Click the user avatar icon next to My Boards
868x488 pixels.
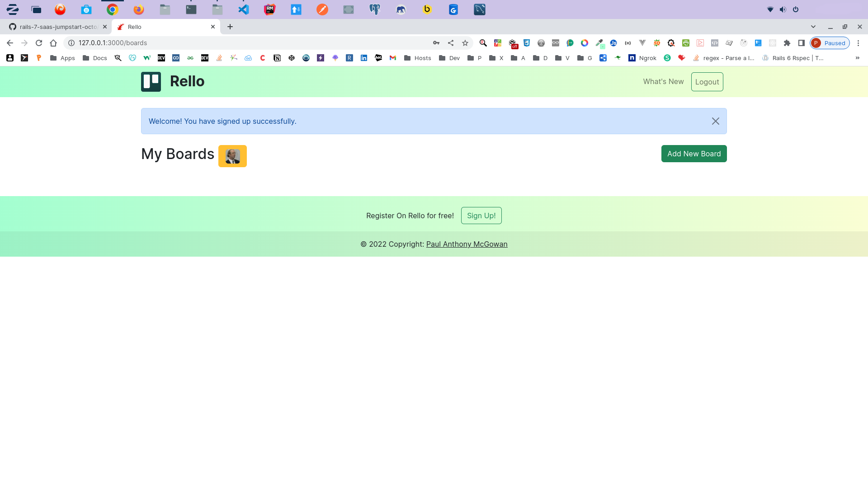click(232, 155)
